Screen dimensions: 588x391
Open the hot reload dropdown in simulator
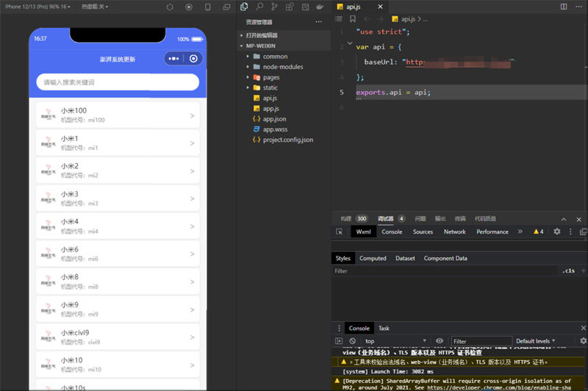[x=95, y=7]
